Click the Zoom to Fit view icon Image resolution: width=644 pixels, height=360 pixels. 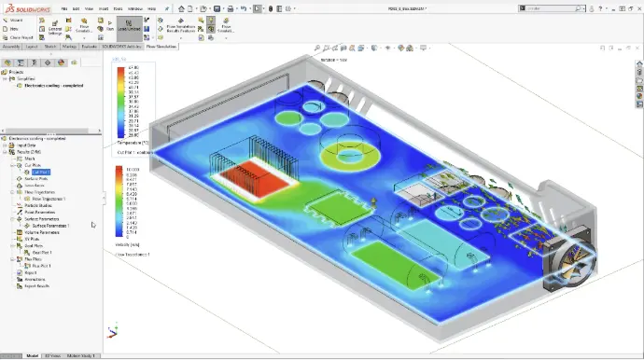click(317, 48)
